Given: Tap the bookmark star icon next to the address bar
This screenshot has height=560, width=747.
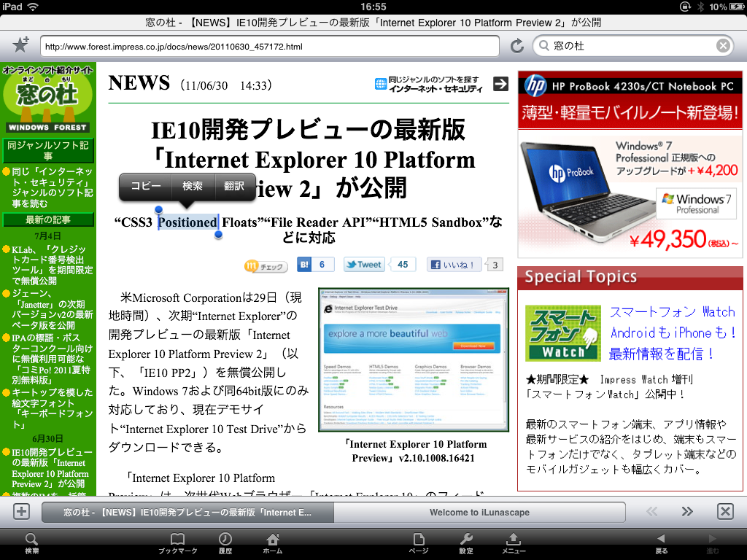Looking at the screenshot, I should [21, 44].
